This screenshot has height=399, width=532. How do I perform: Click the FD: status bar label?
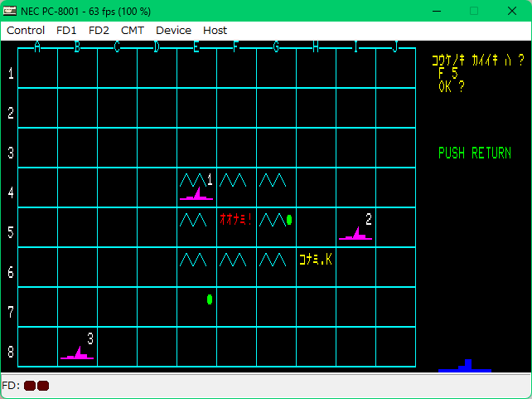tap(11, 386)
